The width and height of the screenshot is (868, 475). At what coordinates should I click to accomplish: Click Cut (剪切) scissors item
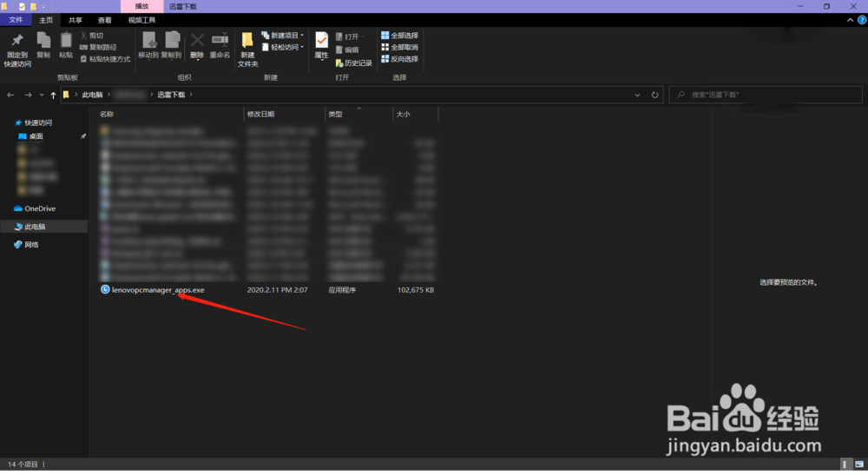pos(92,36)
